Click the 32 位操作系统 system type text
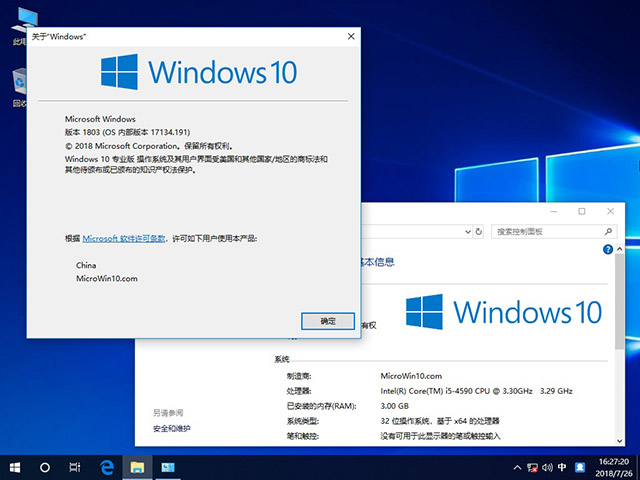The width and height of the screenshot is (640, 480). pos(440,421)
